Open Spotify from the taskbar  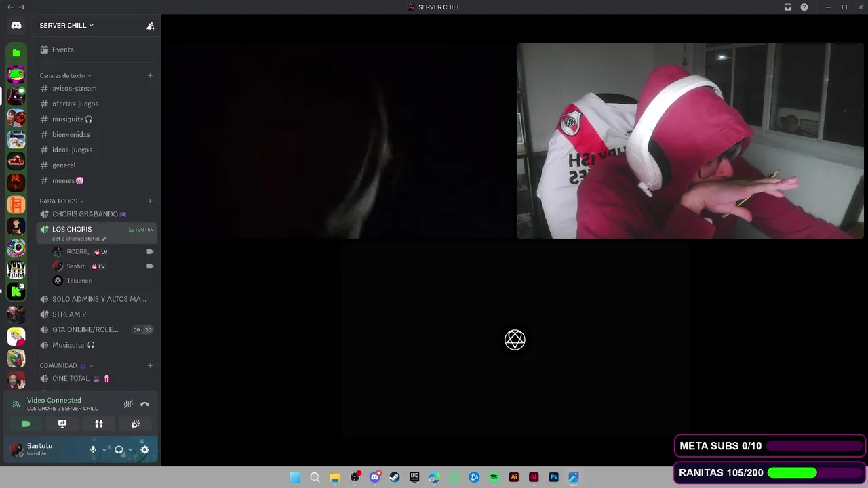coord(494,477)
